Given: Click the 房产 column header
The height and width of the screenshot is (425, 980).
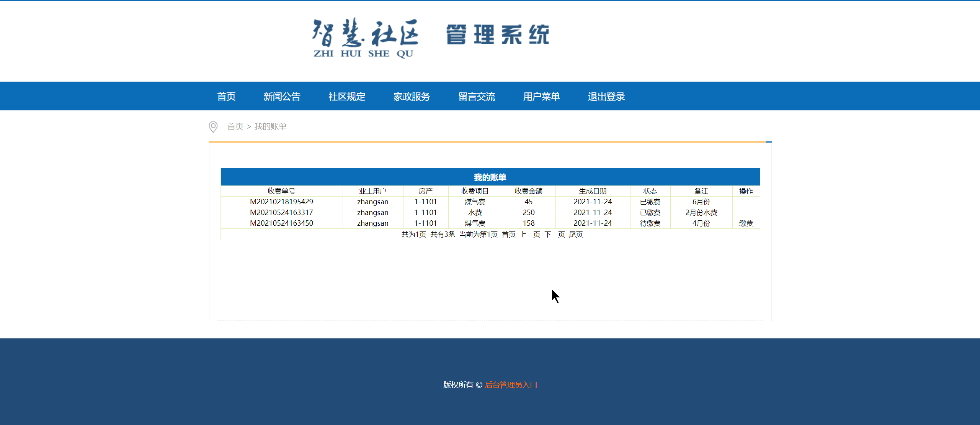Looking at the screenshot, I should [425, 191].
